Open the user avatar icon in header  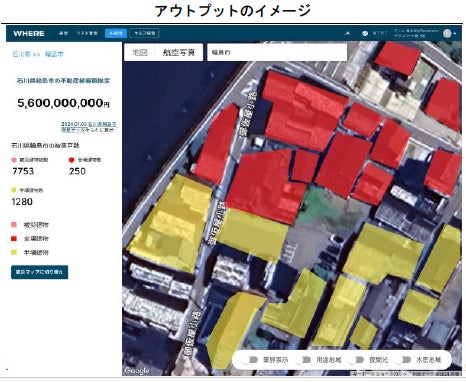click(x=447, y=33)
